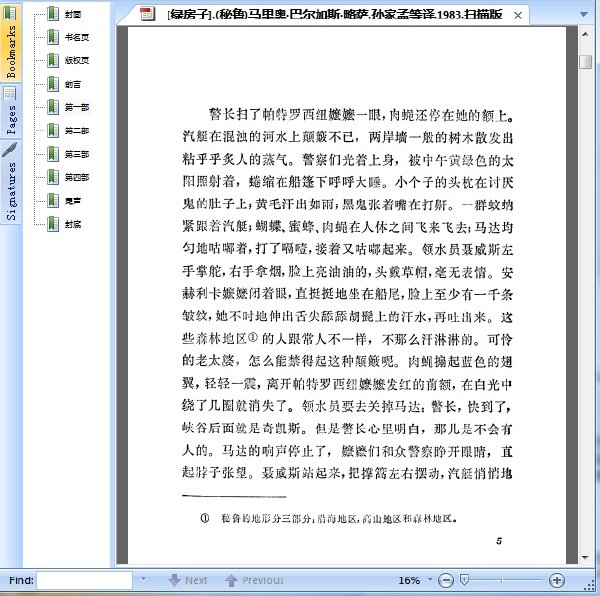Switch to the Pages panel tab
The height and width of the screenshot is (596, 600).
(10, 111)
